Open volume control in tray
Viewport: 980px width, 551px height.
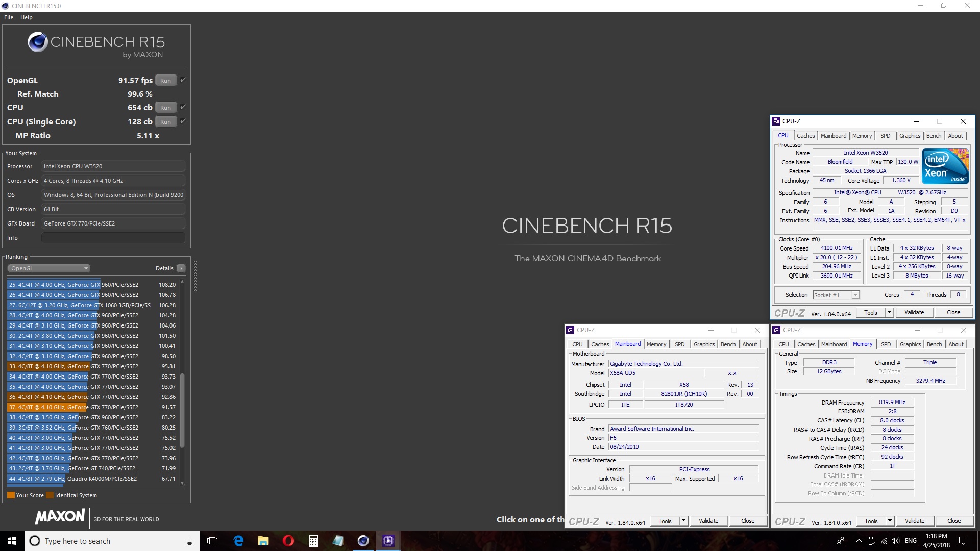(896, 541)
